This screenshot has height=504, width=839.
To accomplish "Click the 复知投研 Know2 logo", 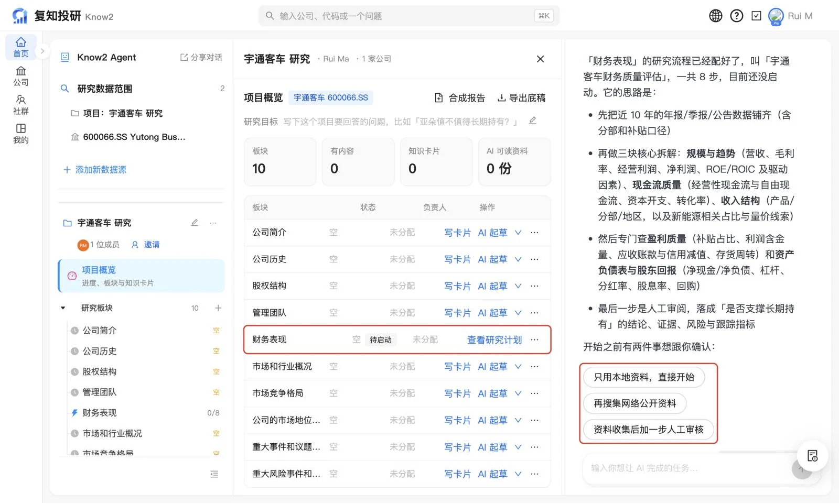I will [x=63, y=16].
